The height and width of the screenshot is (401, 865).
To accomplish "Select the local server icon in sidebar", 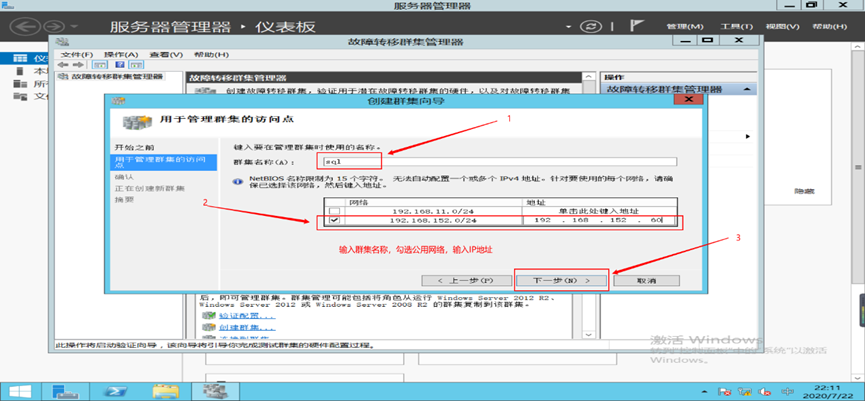I will [x=20, y=71].
